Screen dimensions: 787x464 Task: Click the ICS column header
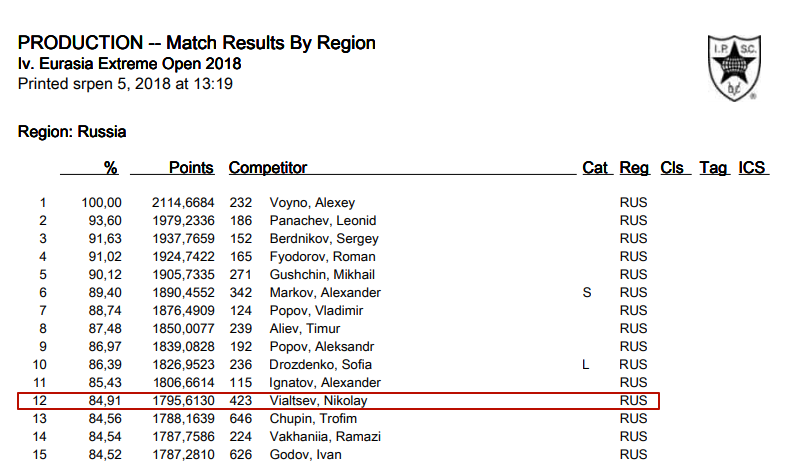(751, 168)
